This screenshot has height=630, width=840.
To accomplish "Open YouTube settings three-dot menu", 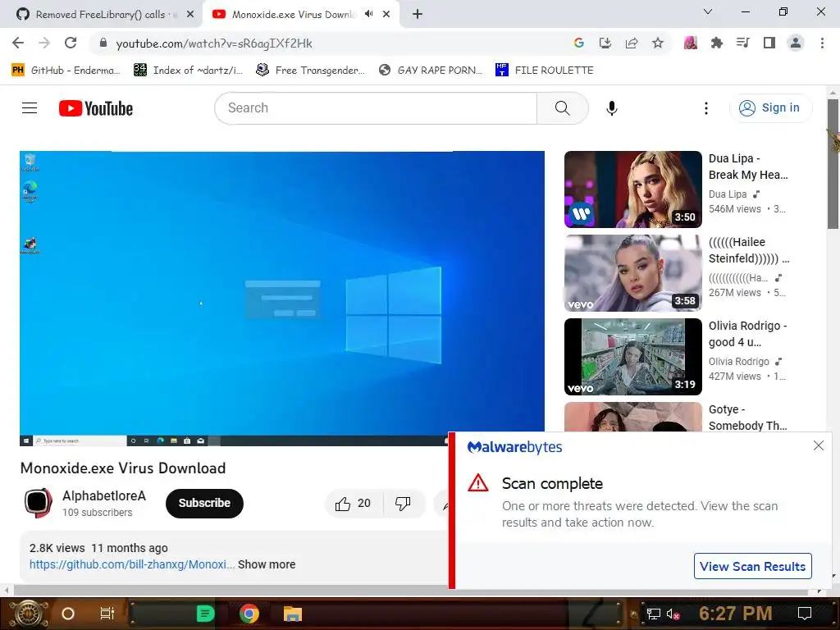I will 706,108.
